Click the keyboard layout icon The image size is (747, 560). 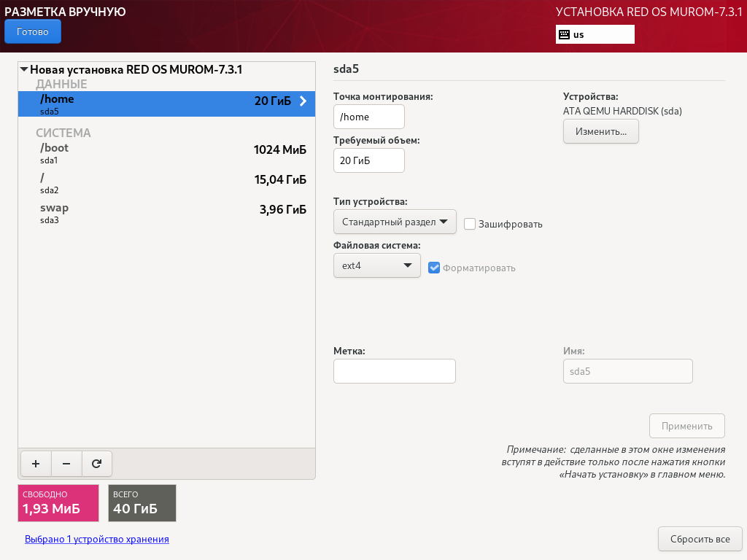point(564,34)
